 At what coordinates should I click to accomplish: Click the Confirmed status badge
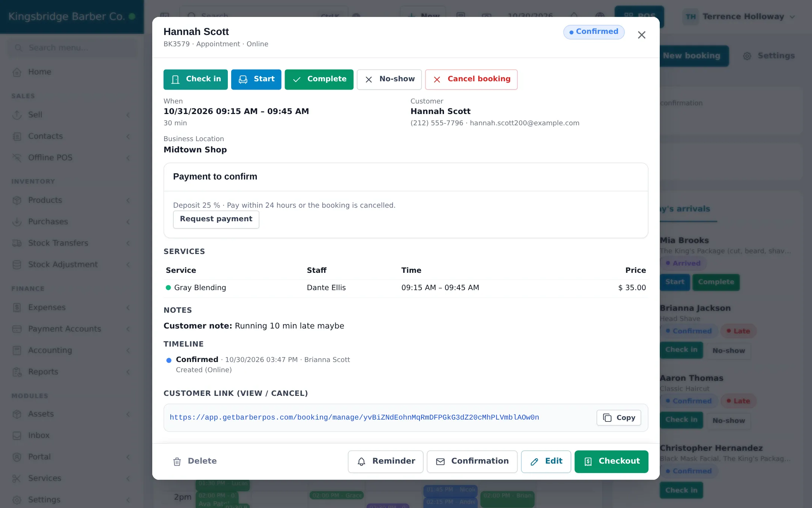[594, 32]
